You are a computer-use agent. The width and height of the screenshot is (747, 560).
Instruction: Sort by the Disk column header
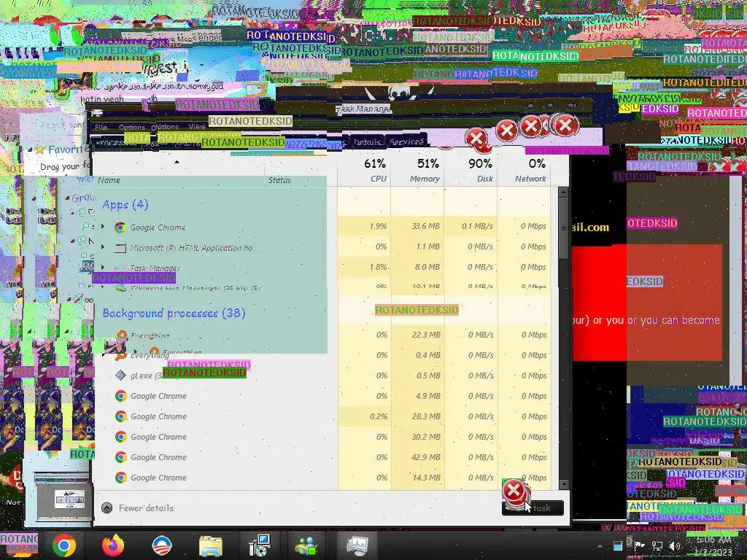pos(471,169)
